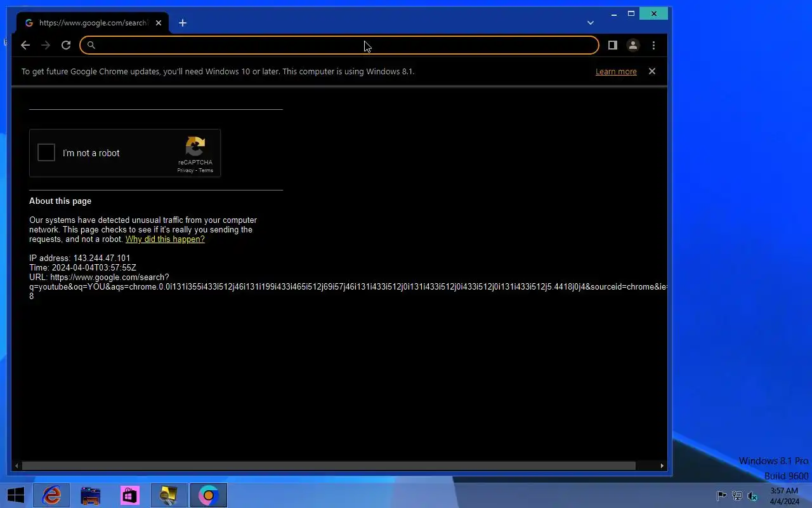Open Why did this happen link

point(165,239)
